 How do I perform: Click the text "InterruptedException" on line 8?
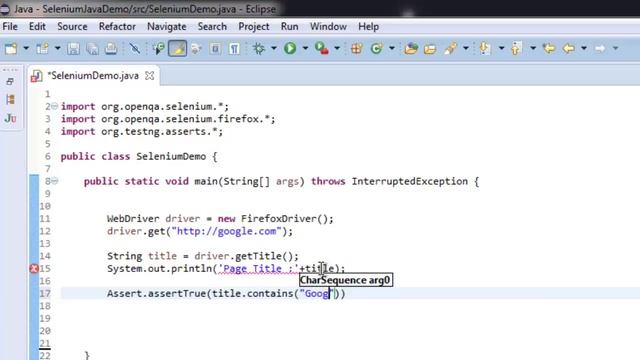[x=410, y=181]
